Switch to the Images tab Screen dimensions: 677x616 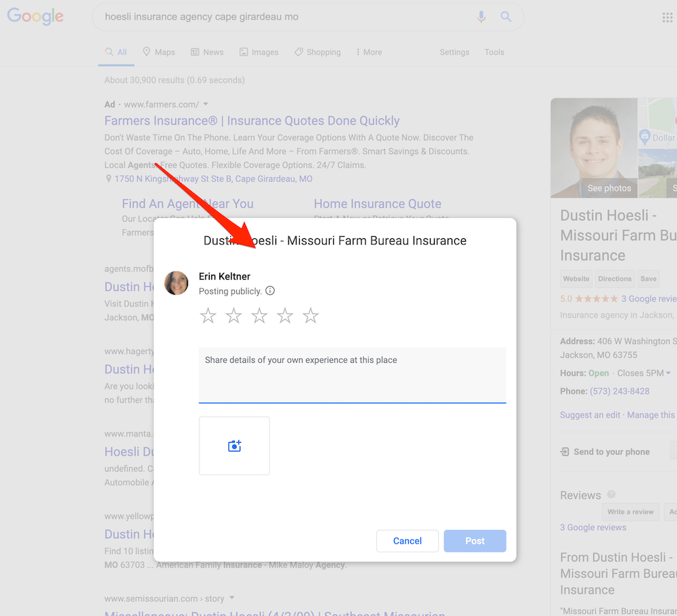259,52
